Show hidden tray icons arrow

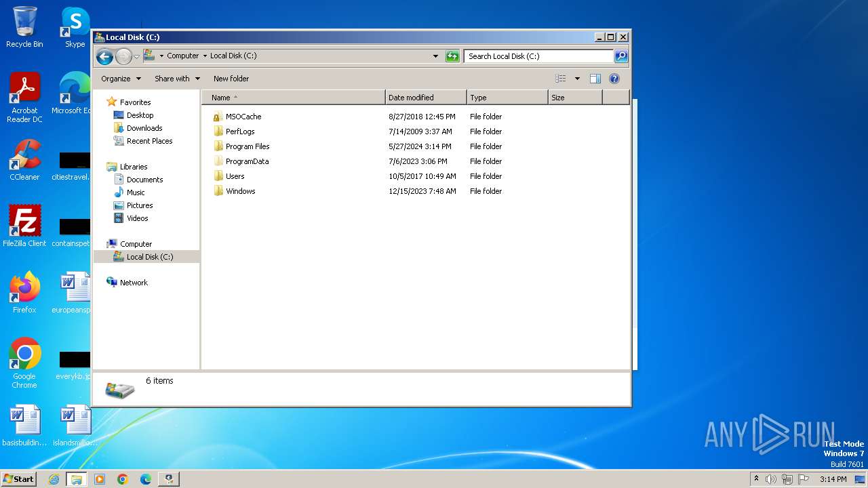point(756,479)
